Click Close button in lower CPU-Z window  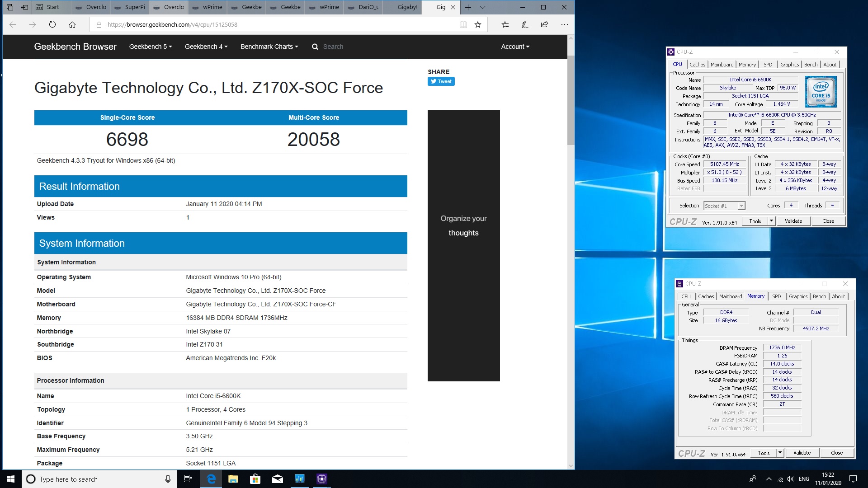[x=837, y=453]
